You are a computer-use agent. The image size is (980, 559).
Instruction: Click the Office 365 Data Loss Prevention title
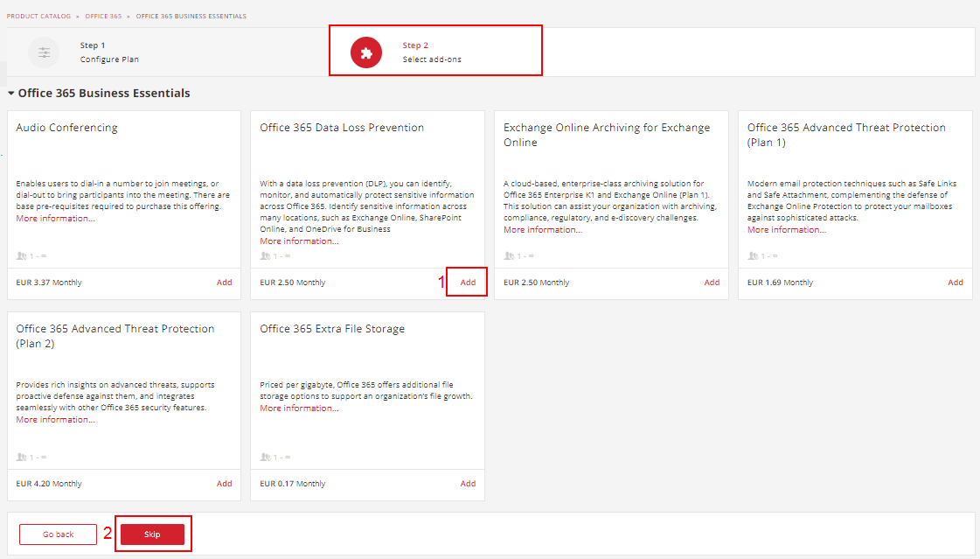click(x=342, y=128)
